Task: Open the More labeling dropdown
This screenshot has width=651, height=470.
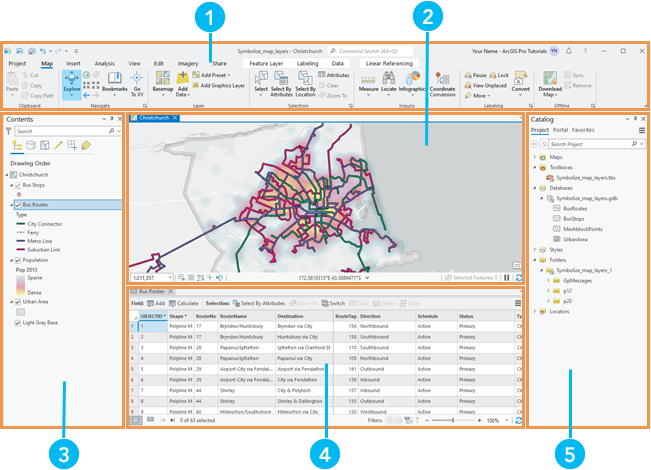Action: click(477, 95)
